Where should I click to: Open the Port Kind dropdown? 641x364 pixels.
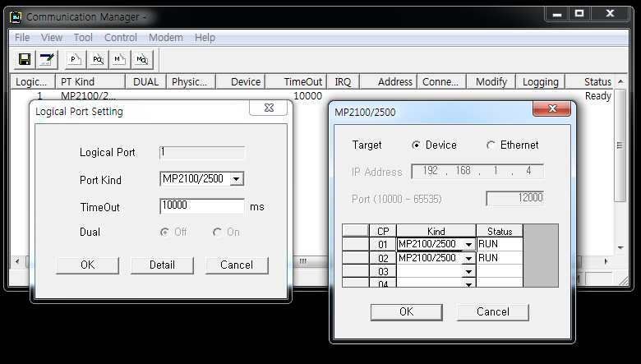[237, 179]
